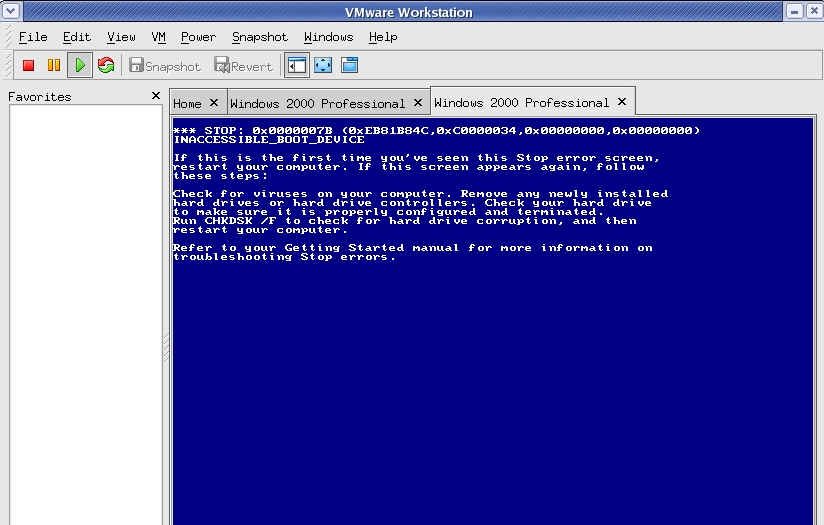Image resolution: width=824 pixels, height=525 pixels.
Task: Power on the VM with green play icon
Action: pos(80,66)
